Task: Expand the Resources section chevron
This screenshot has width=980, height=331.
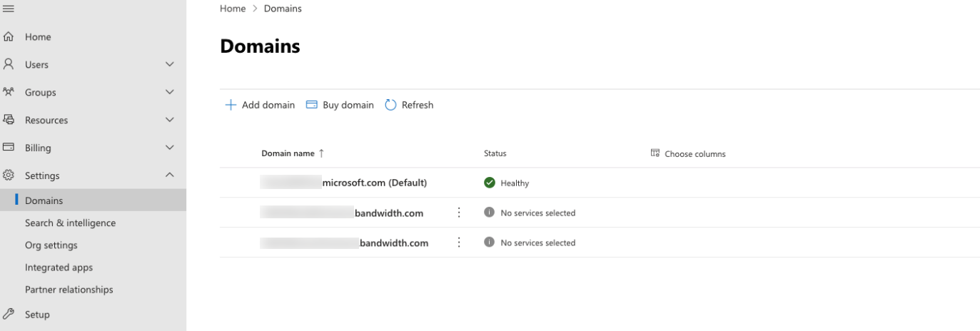Action: pos(170,120)
